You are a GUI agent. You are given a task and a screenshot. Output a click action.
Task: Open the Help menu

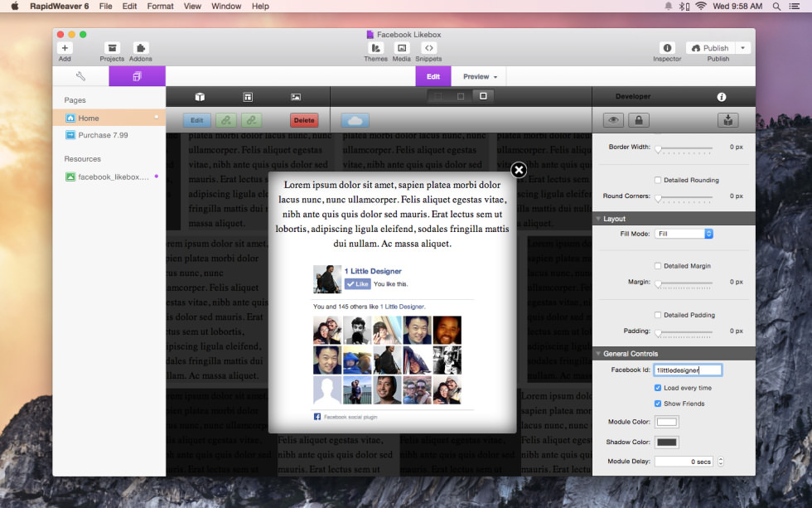(x=260, y=6)
